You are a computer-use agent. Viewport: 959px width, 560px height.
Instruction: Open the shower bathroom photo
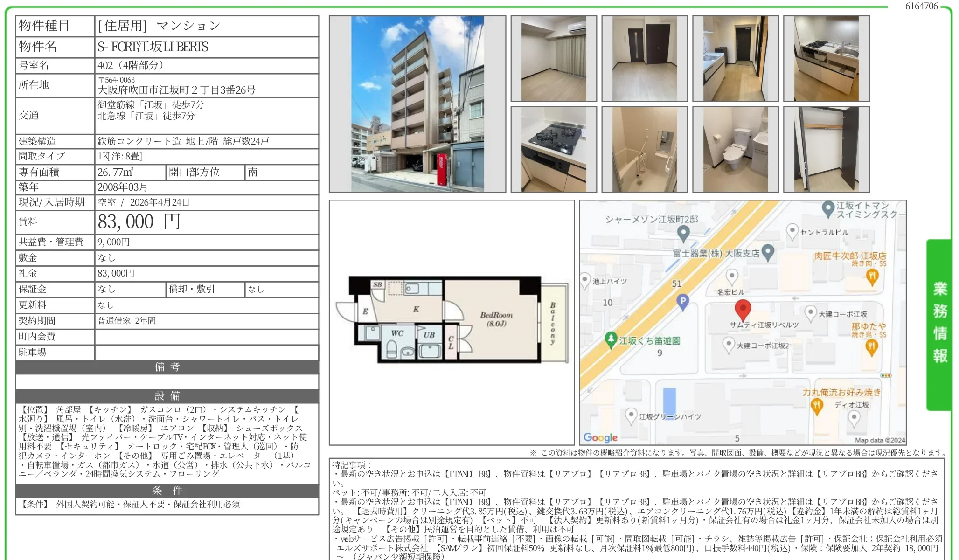pyautogui.click(x=644, y=149)
